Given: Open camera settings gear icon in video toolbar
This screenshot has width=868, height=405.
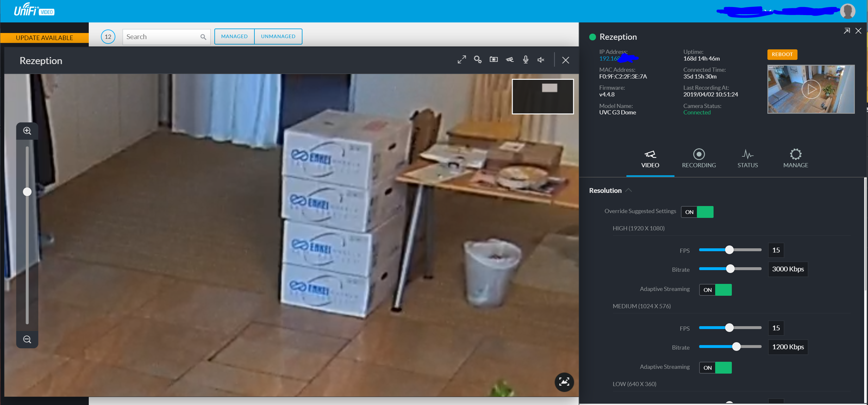Looking at the screenshot, I should 477,60.
